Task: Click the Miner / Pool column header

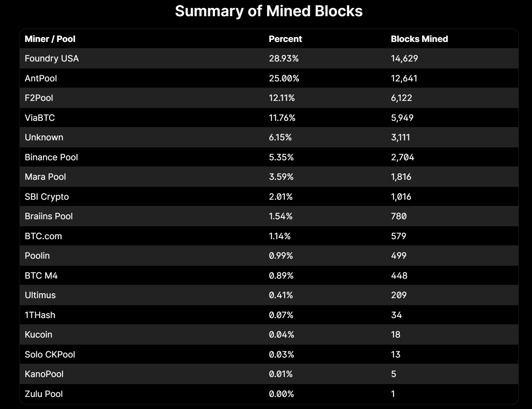Action: pyautogui.click(x=50, y=39)
